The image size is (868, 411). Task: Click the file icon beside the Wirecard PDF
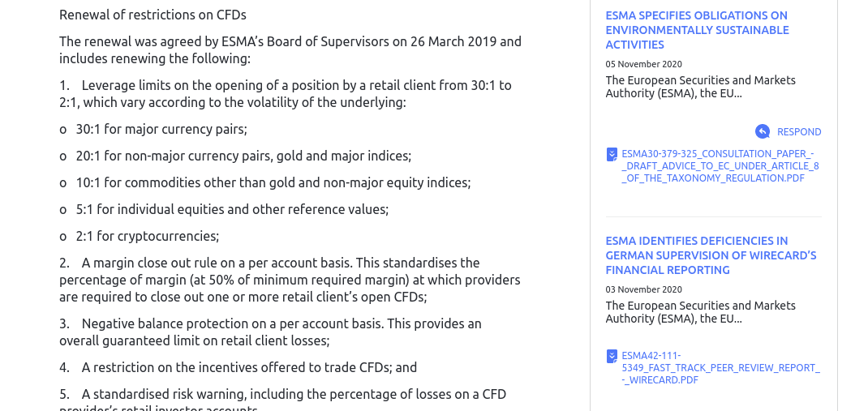[612, 356]
